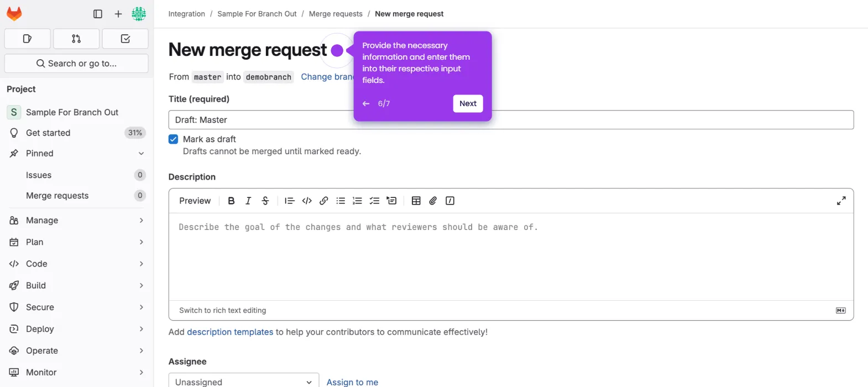Insert a blockquote in description

(x=289, y=201)
